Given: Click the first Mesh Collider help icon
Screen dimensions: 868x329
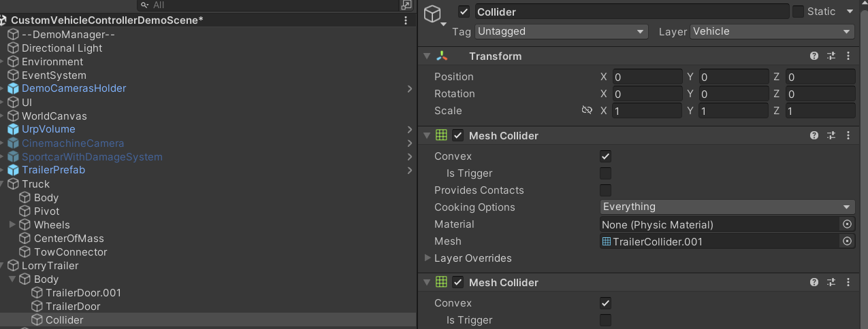Looking at the screenshot, I should pos(814,136).
